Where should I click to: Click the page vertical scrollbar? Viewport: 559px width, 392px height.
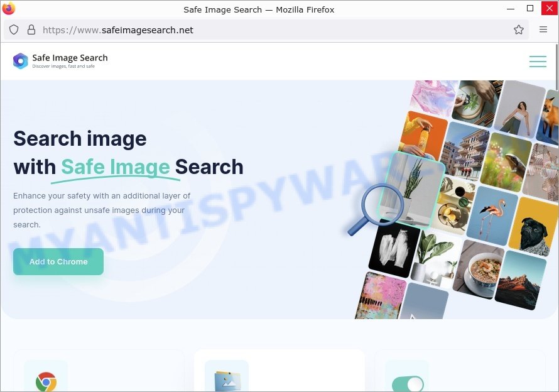(x=556, y=67)
